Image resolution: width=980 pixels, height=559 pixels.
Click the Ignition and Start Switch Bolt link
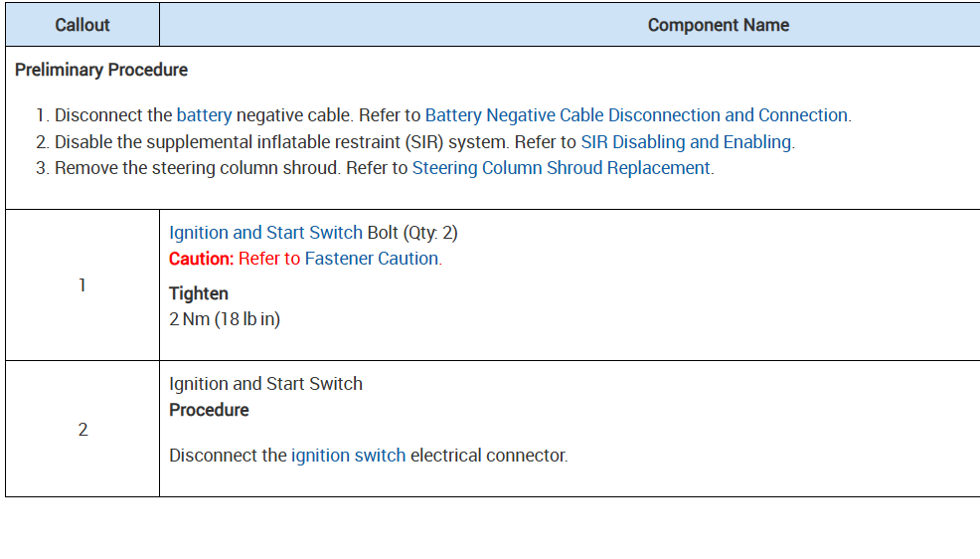(x=265, y=233)
